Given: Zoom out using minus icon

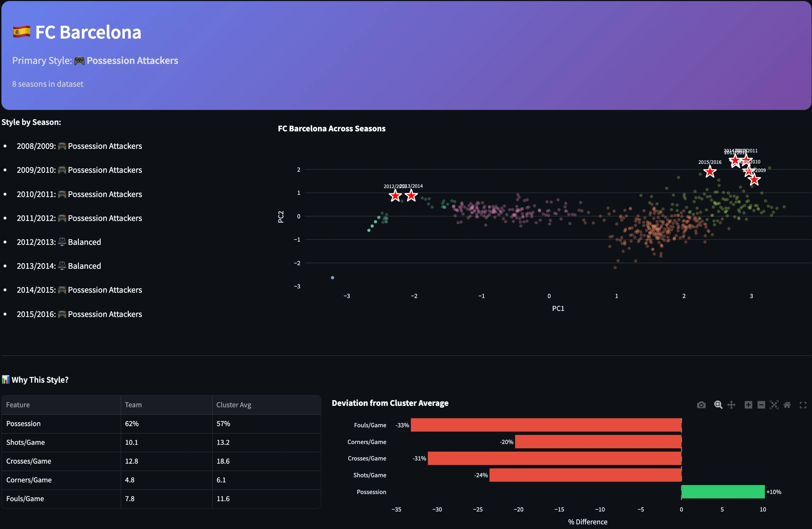Looking at the screenshot, I should (x=761, y=405).
